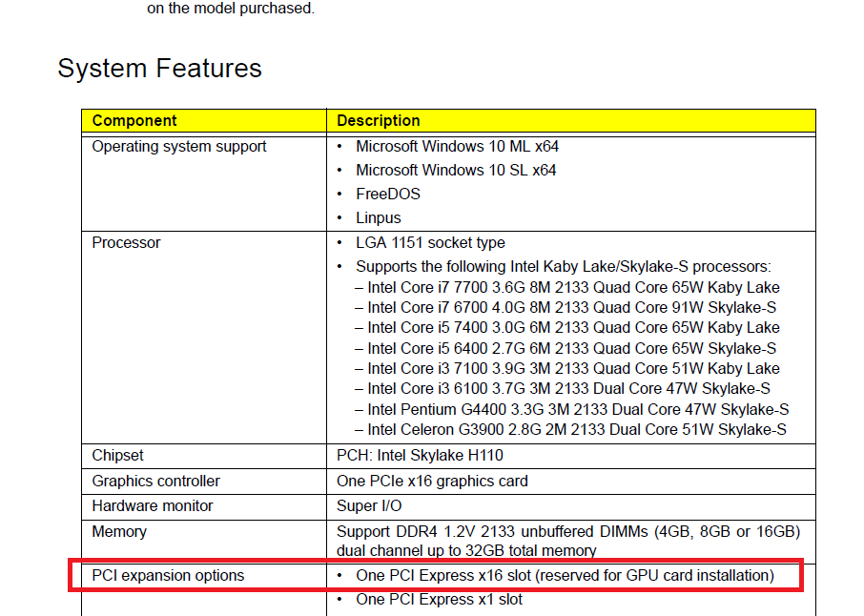The height and width of the screenshot is (616, 864).
Task: Click the Kaby Lake/Skylake-S processors support line
Action: click(x=564, y=267)
